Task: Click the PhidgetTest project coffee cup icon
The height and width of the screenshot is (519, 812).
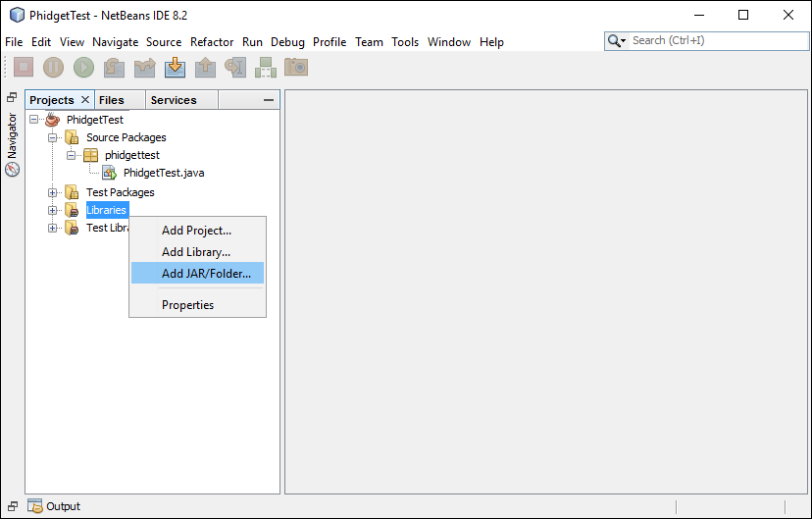Action: (52, 120)
